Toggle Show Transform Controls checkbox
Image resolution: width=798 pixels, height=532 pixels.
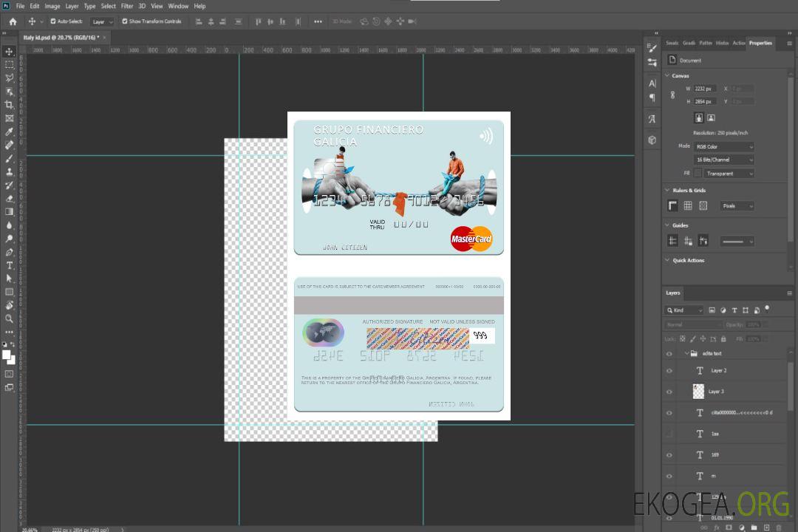[x=125, y=21]
